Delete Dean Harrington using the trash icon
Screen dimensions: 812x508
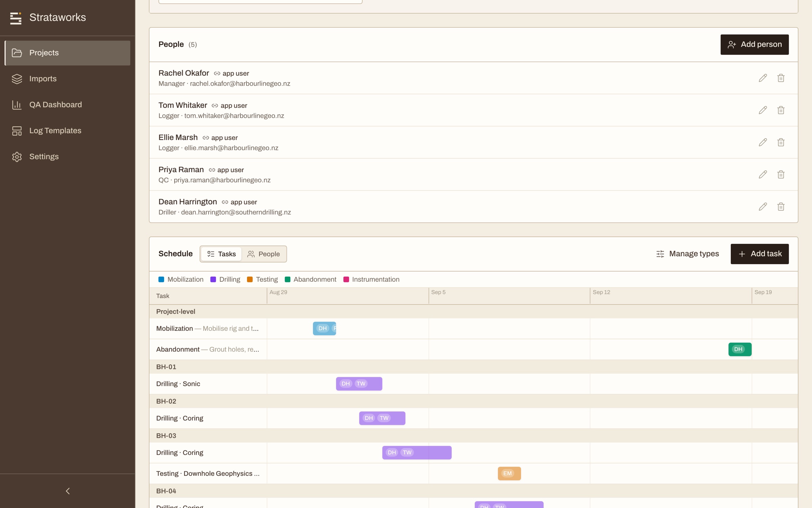tap(781, 207)
